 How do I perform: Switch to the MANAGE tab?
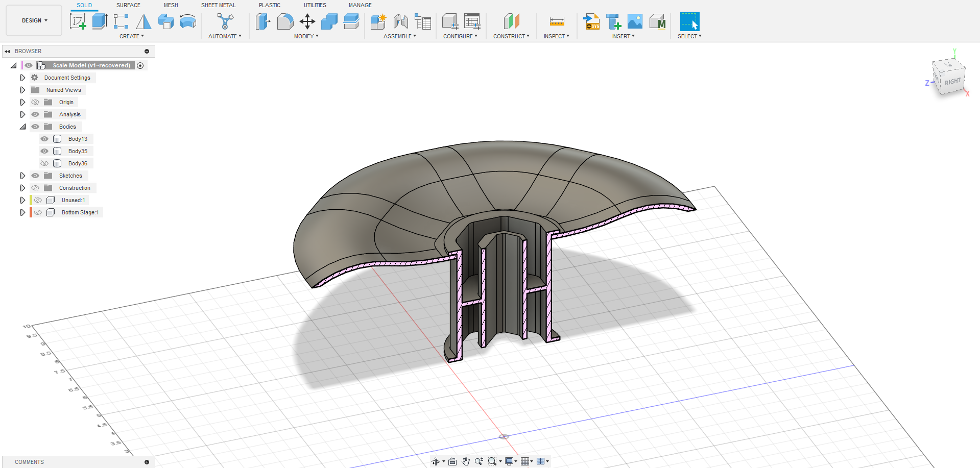pyautogui.click(x=360, y=5)
